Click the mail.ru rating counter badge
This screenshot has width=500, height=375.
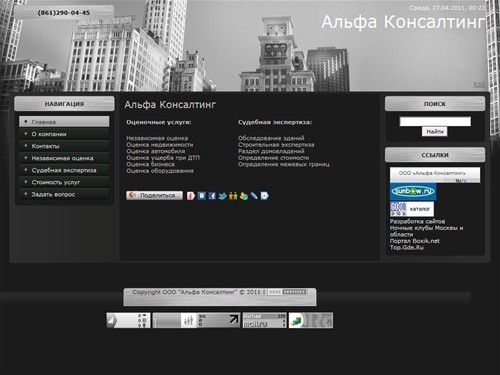coord(264,320)
